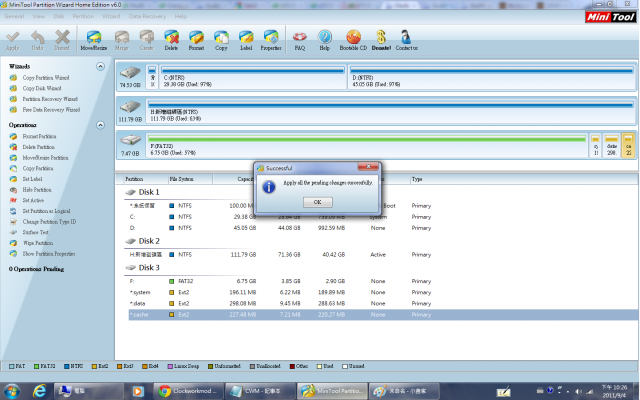The height and width of the screenshot is (400, 640).
Task: Open the Properties toolbar icon
Action: [271, 40]
